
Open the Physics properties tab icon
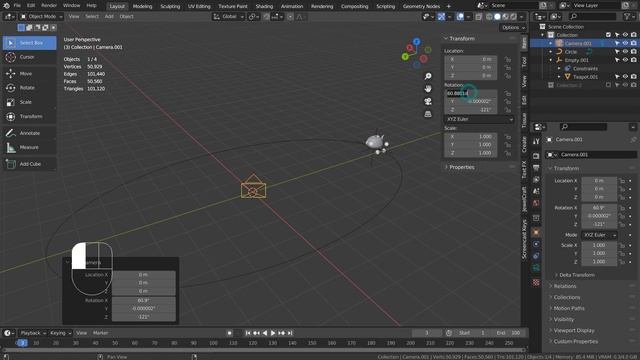[536, 244]
